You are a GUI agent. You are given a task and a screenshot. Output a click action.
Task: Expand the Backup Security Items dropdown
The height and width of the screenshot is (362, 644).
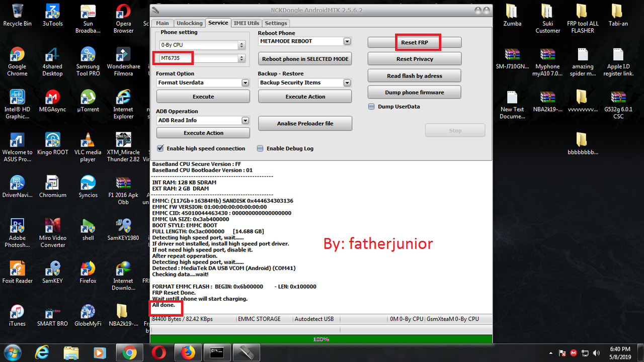pyautogui.click(x=347, y=82)
